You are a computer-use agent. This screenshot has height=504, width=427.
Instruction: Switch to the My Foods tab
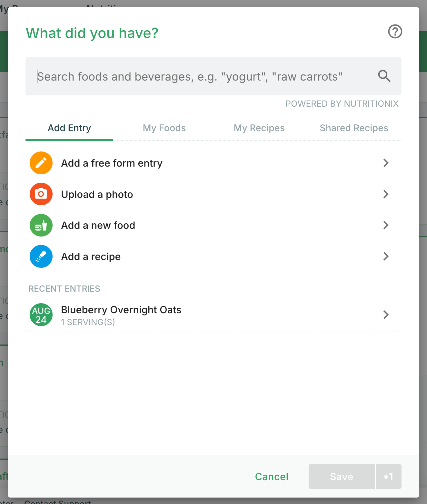point(164,128)
